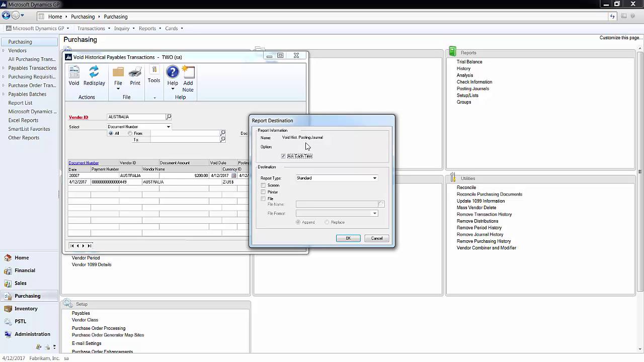Screen dimensions: 644x362
Task: Open the Tools icon menu
Action: click(154, 70)
